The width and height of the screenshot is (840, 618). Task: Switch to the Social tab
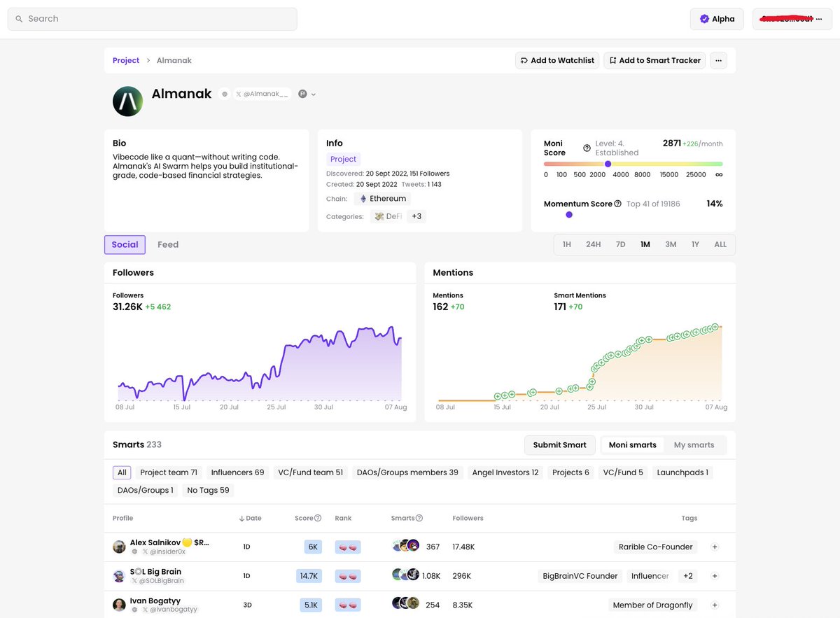125,244
